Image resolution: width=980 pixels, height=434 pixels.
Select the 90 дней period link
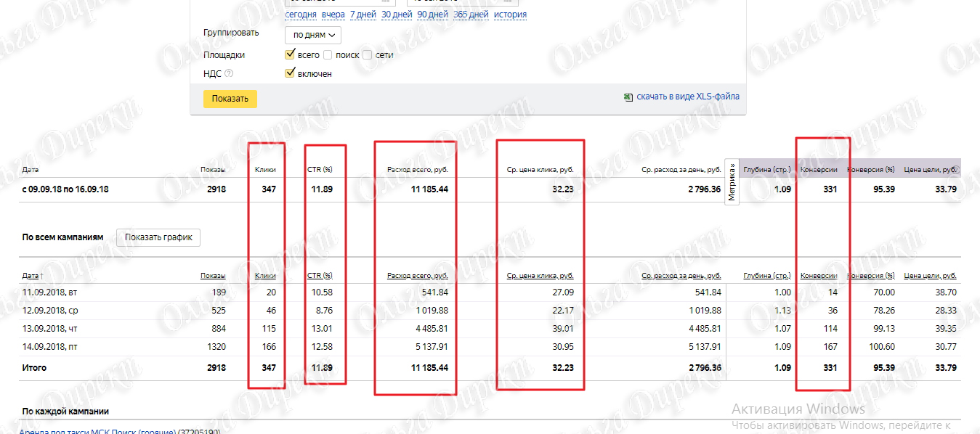(433, 15)
